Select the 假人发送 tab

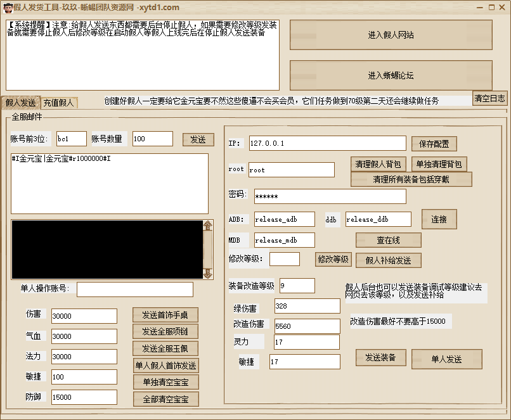21,103
